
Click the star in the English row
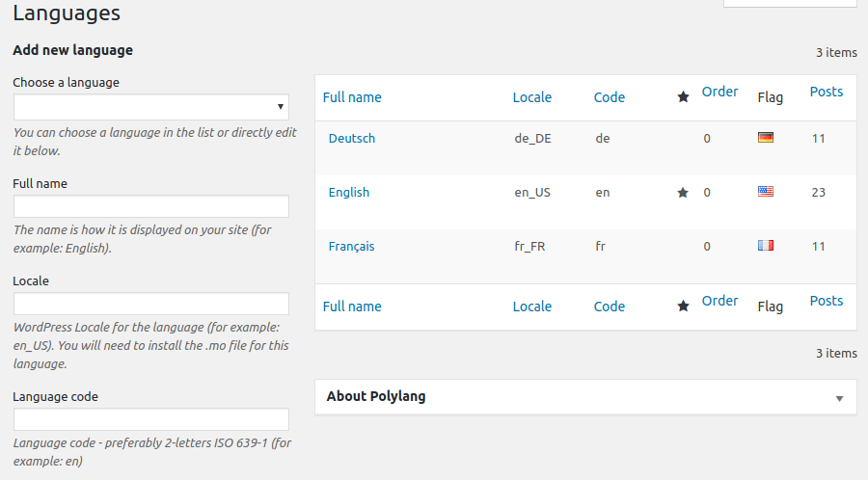click(683, 193)
